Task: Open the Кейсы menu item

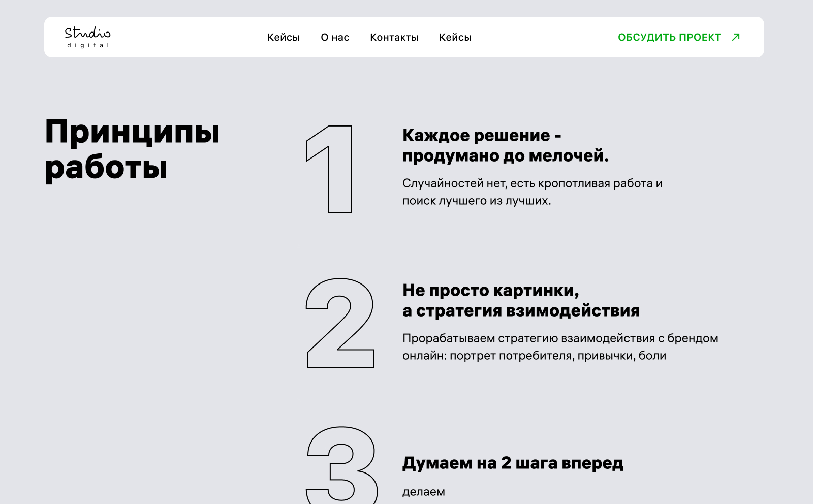Action: [x=284, y=37]
